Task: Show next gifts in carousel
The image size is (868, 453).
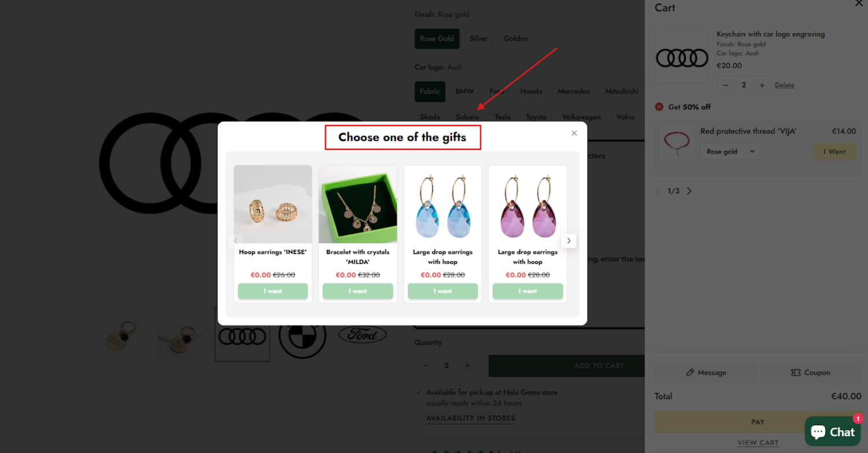Action: click(x=569, y=240)
